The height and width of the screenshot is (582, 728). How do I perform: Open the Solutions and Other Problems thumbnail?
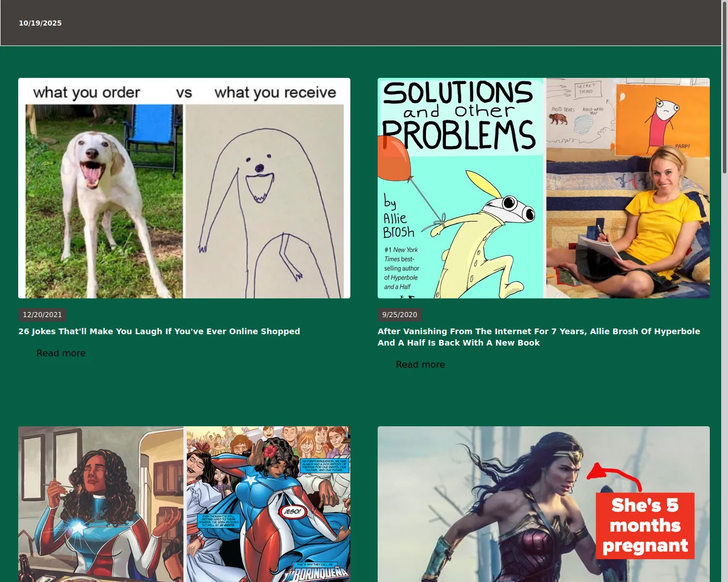544,188
